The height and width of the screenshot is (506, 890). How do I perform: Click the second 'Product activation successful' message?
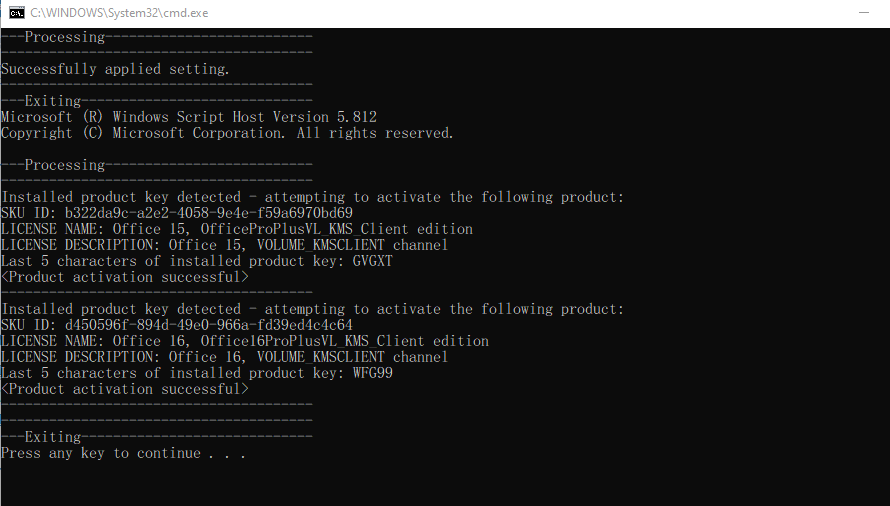(x=125, y=389)
